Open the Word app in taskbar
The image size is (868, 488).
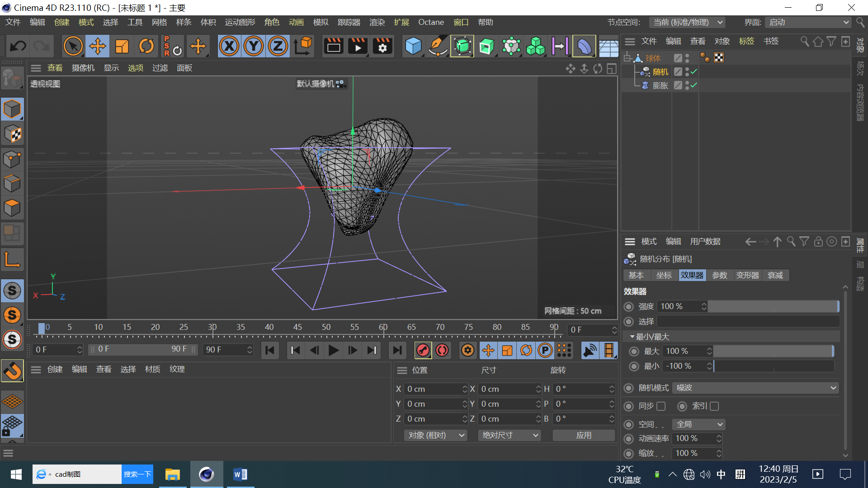coord(240,474)
